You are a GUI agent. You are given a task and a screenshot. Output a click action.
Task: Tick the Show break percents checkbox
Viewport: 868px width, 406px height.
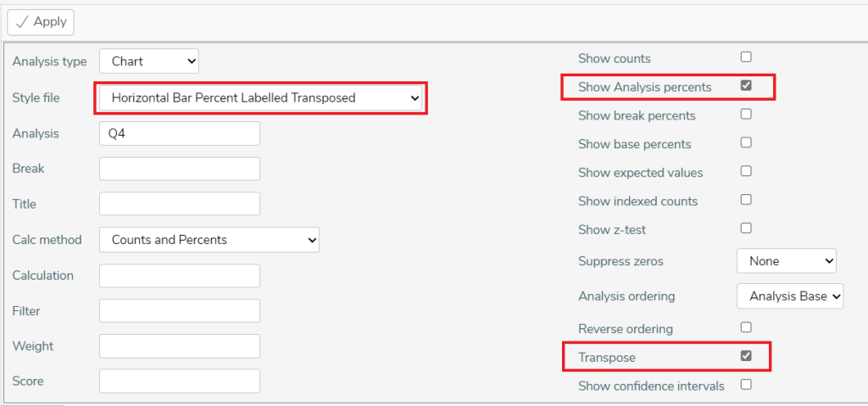[x=746, y=114]
